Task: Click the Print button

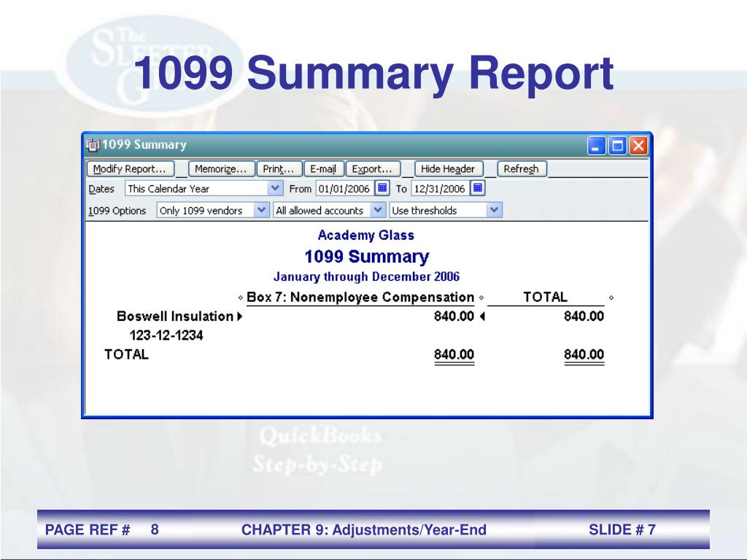Action: click(x=279, y=168)
